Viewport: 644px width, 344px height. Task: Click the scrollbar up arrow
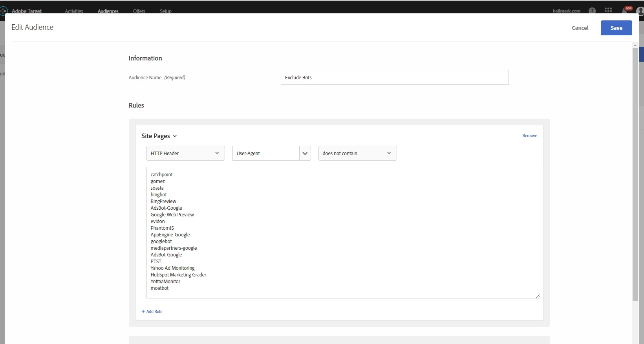point(635,45)
